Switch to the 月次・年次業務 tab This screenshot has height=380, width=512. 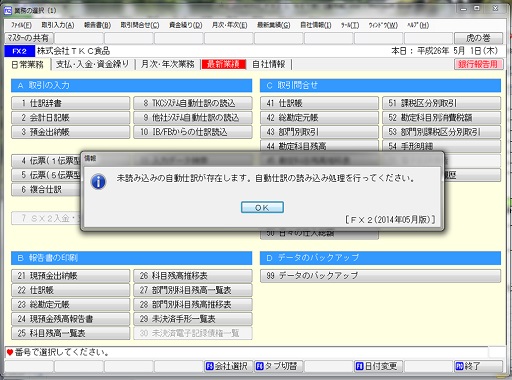168,64
